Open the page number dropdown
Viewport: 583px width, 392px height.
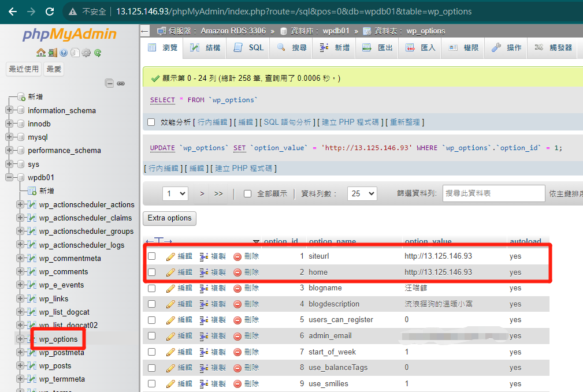[176, 193]
